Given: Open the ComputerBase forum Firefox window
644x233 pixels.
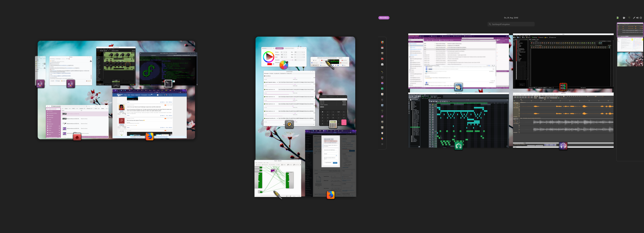Looking at the screenshot, I should 149,113.
